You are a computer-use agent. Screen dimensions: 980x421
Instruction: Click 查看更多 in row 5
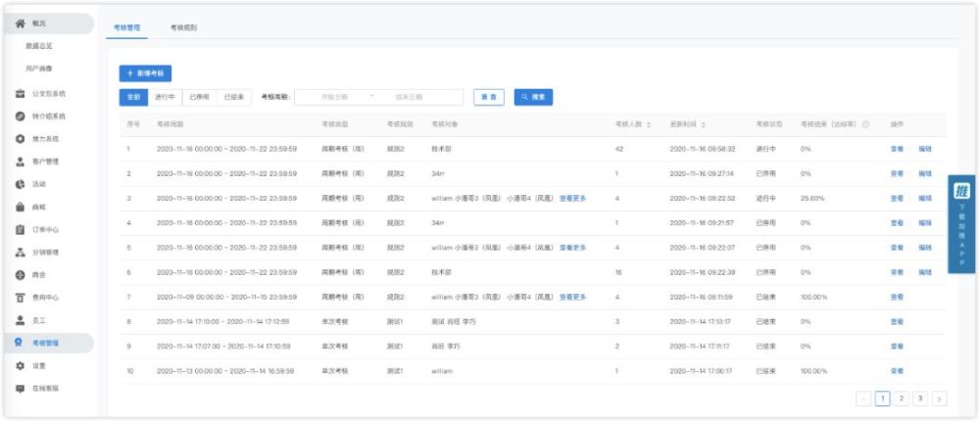(572, 248)
